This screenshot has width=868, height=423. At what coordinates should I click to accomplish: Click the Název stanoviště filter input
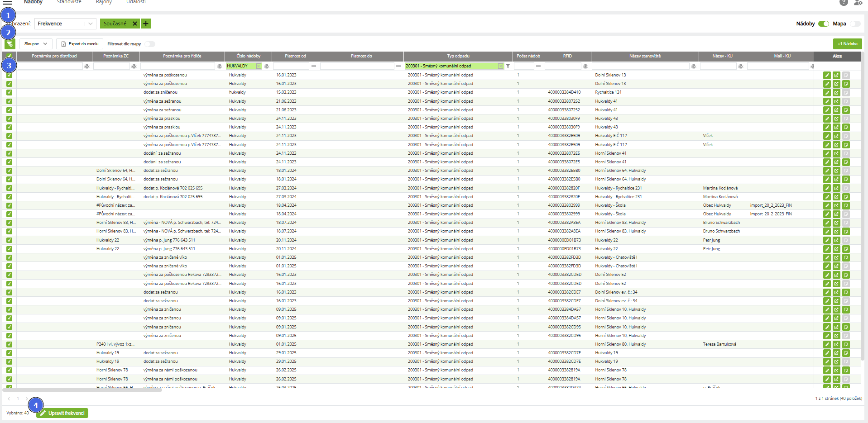click(x=641, y=67)
